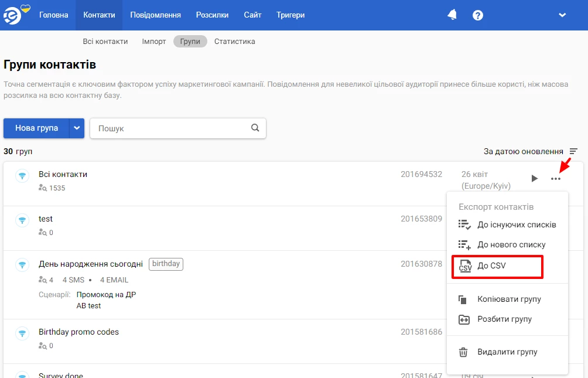The image size is (588, 378).
Task: Click the filter icon of Всі контакти group
Action: [x=22, y=175]
